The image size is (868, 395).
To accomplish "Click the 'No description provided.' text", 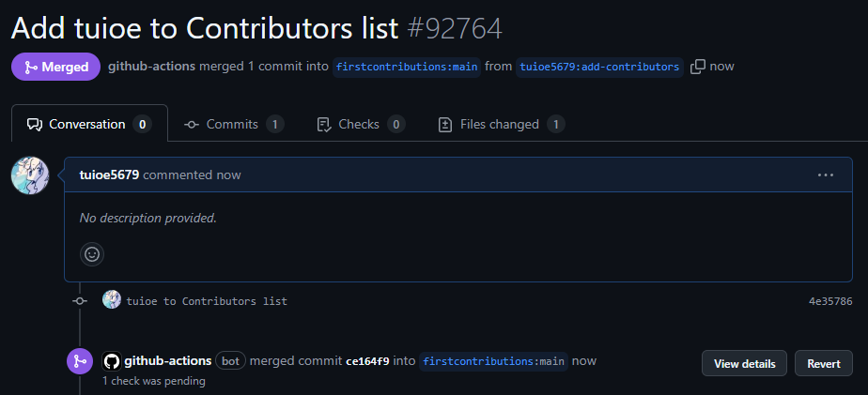I will click(147, 218).
